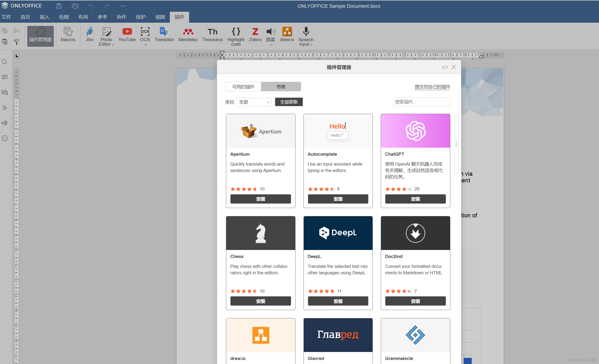Switch to the 可用的插件 tab
The image size is (599, 364).
tap(242, 86)
